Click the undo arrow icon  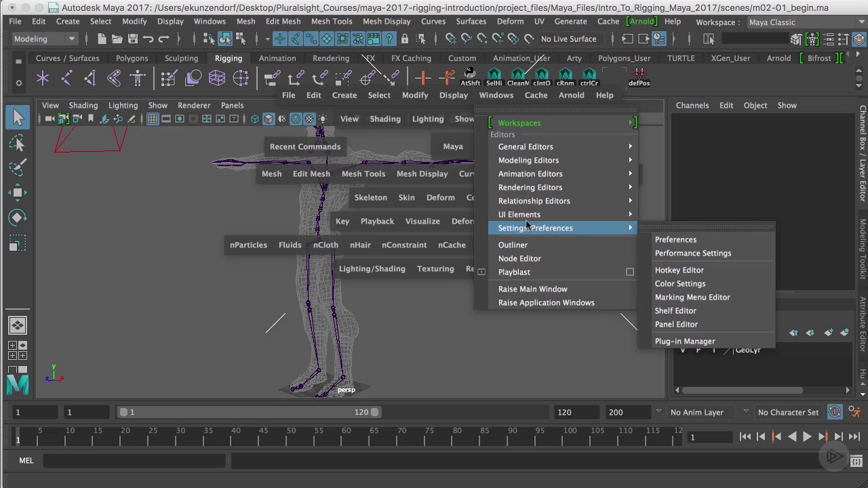click(149, 39)
